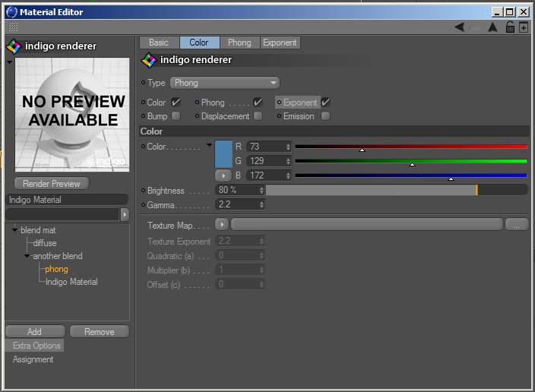The width and height of the screenshot is (535, 392).
Task: Click the R value input field
Action: point(268,147)
